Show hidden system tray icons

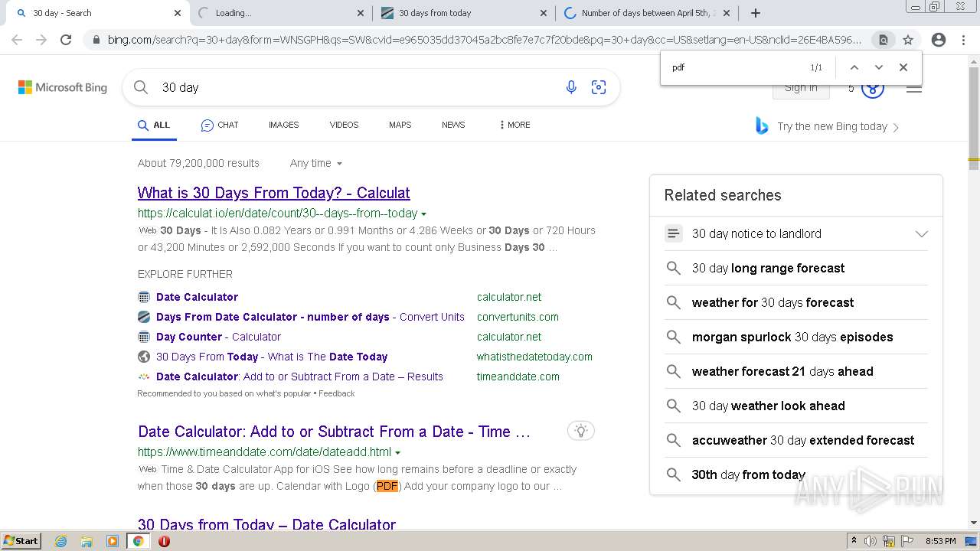(x=854, y=541)
